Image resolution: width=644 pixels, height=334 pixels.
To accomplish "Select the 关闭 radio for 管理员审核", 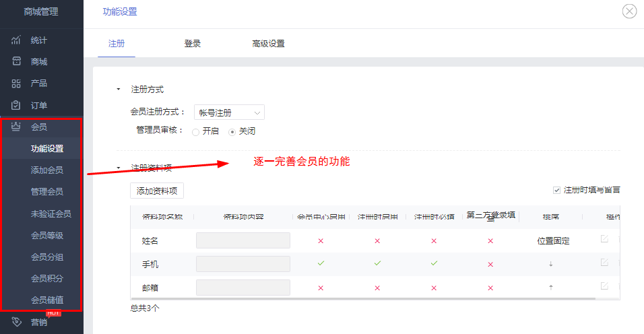I will 232,132.
